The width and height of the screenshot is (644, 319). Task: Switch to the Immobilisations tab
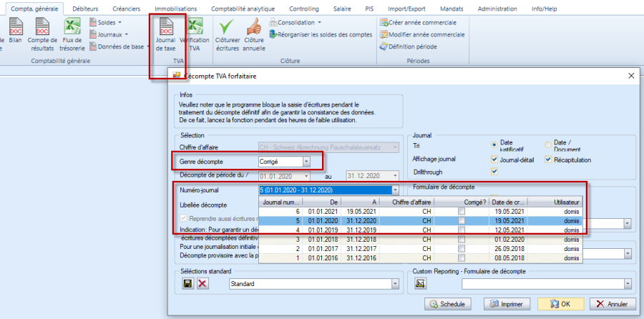(175, 9)
